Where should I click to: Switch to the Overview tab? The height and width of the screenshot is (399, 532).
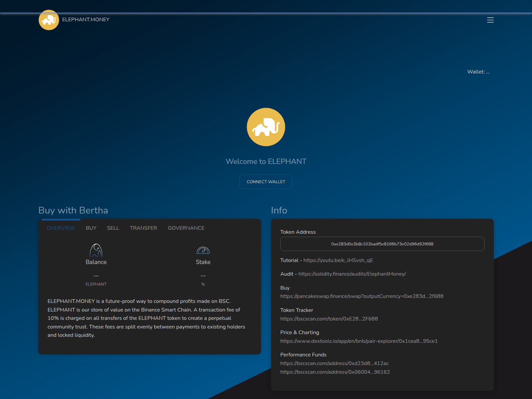point(61,228)
